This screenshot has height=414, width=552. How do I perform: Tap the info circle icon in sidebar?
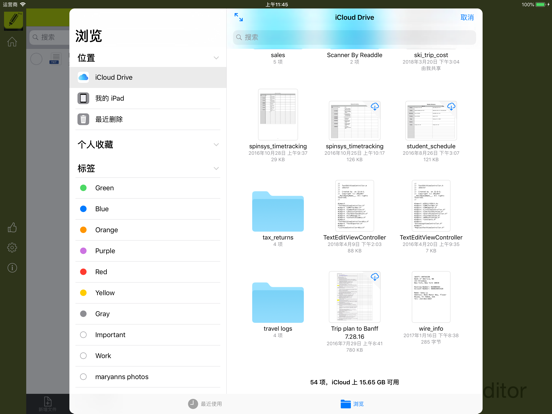point(12,268)
